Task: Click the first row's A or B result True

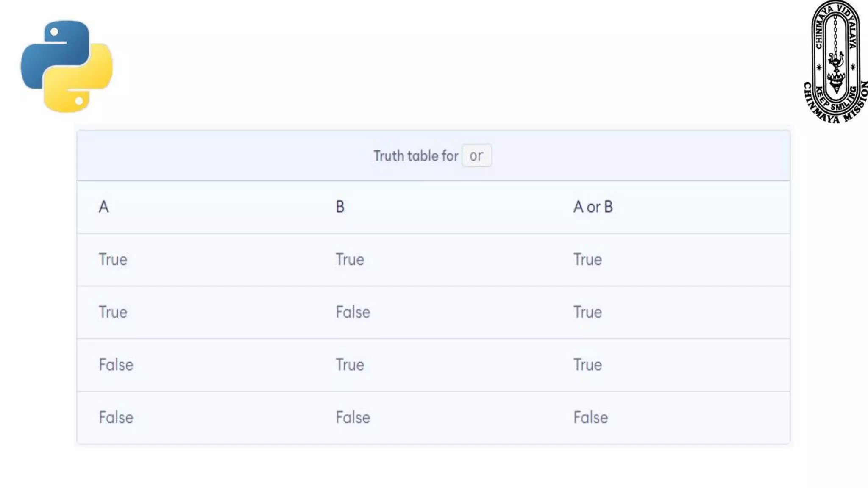Action: point(587,259)
